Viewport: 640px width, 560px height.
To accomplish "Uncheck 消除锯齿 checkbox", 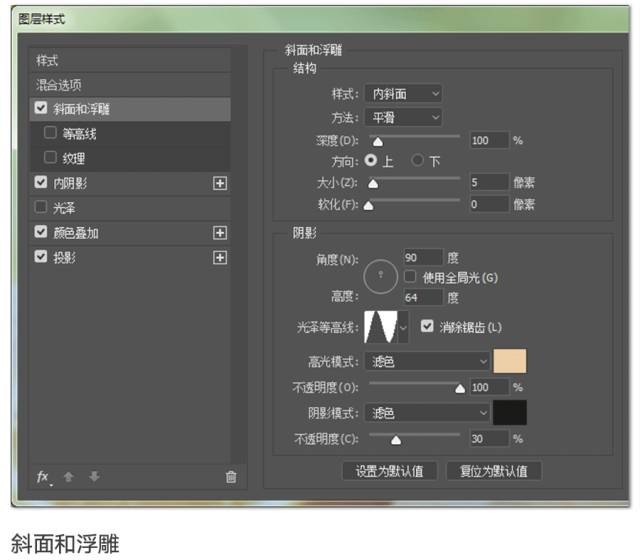I will [x=427, y=326].
